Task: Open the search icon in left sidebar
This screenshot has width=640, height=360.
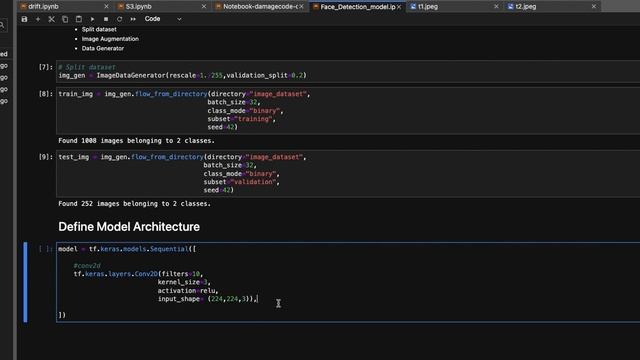Action: click(x=2, y=25)
